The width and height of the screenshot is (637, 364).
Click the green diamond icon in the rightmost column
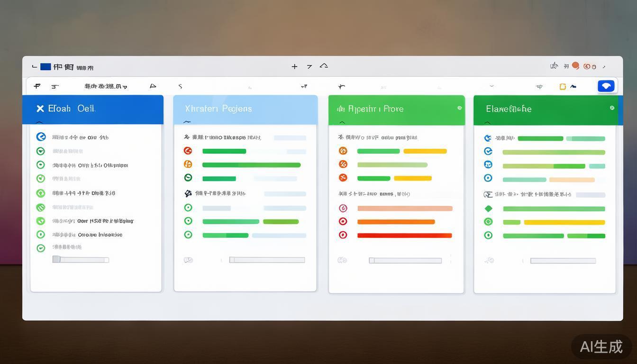[488, 209]
